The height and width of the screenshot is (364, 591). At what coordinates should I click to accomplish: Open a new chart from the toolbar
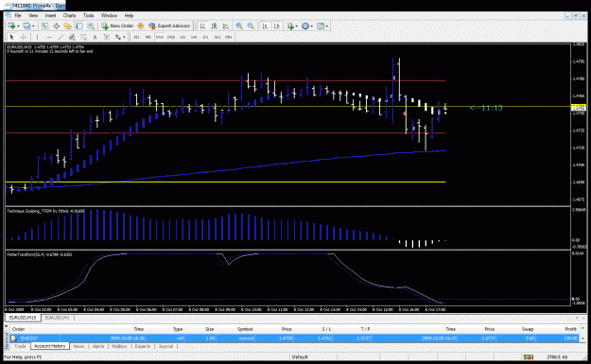(x=11, y=26)
